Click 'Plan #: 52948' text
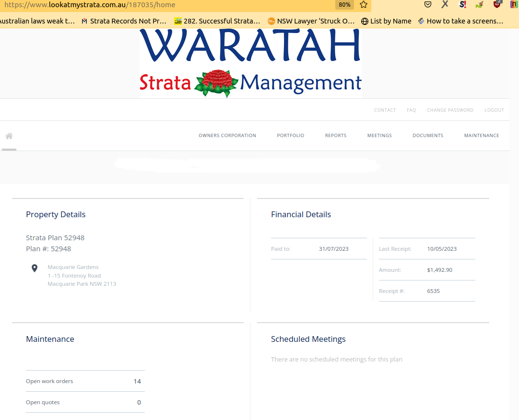The width and height of the screenshot is (519, 420). [x=48, y=248]
